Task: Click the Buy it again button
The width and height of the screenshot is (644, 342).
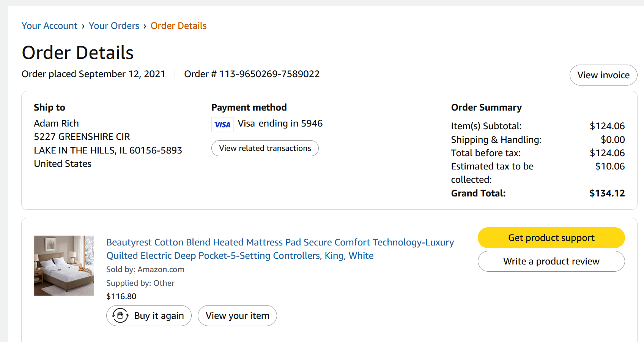Action: (149, 315)
